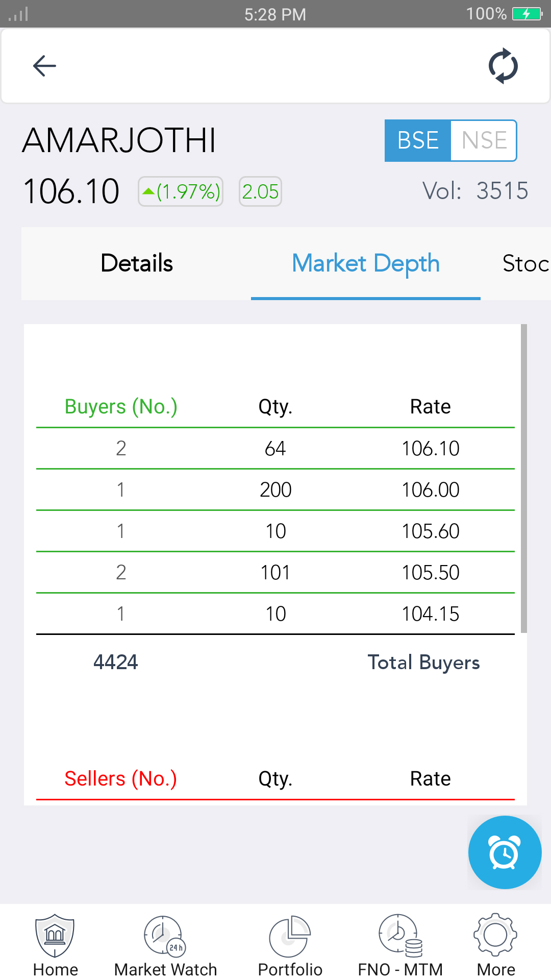Open the More settings menu
The image size is (551, 980).
(495, 945)
